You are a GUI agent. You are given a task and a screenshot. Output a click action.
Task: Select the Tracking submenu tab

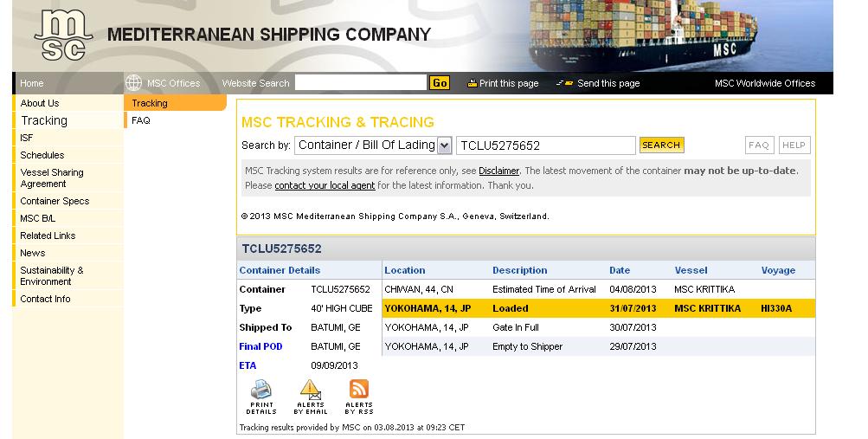[x=150, y=103]
